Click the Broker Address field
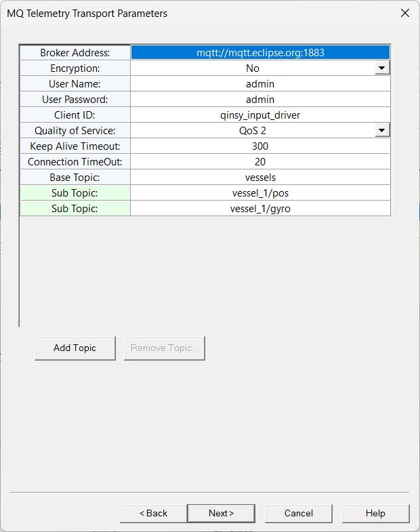Screen dimensions: 420x532 coord(260,52)
